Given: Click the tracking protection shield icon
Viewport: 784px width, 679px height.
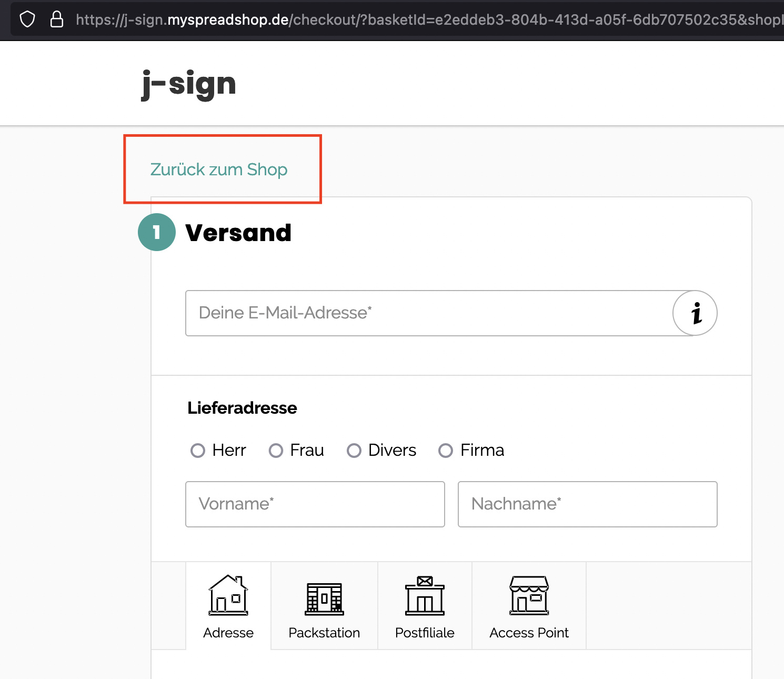Looking at the screenshot, I should [27, 19].
